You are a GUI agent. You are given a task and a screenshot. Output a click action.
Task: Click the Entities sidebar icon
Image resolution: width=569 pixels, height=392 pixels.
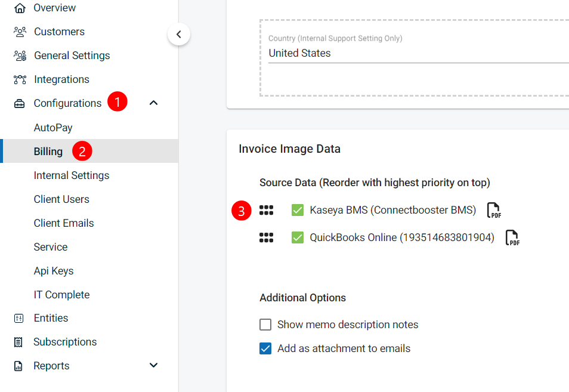tap(18, 318)
